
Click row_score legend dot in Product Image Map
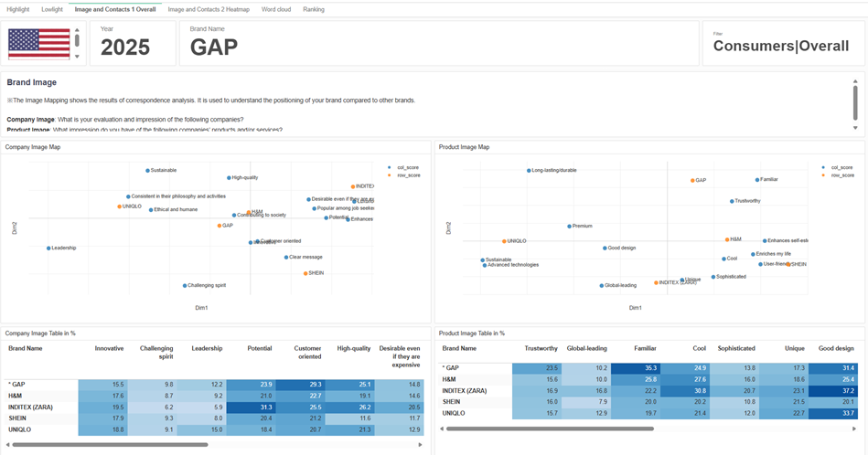(822, 175)
